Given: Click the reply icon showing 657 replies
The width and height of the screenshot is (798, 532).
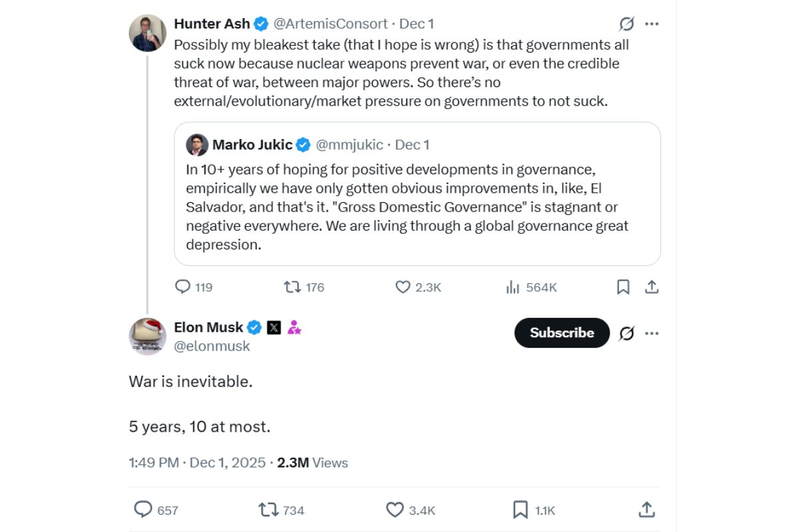Looking at the screenshot, I should pos(143,509).
